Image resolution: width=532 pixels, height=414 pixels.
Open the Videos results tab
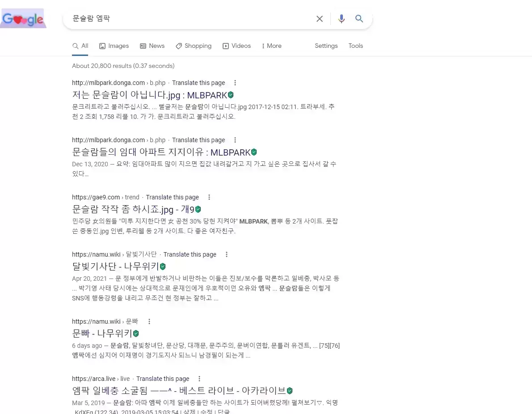(236, 46)
